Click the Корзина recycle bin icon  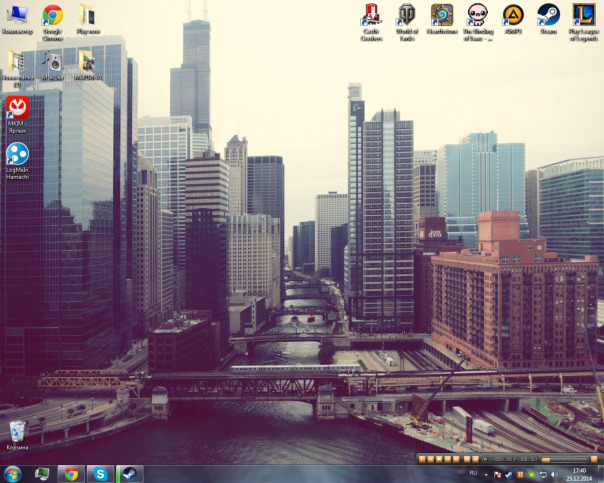tap(17, 432)
